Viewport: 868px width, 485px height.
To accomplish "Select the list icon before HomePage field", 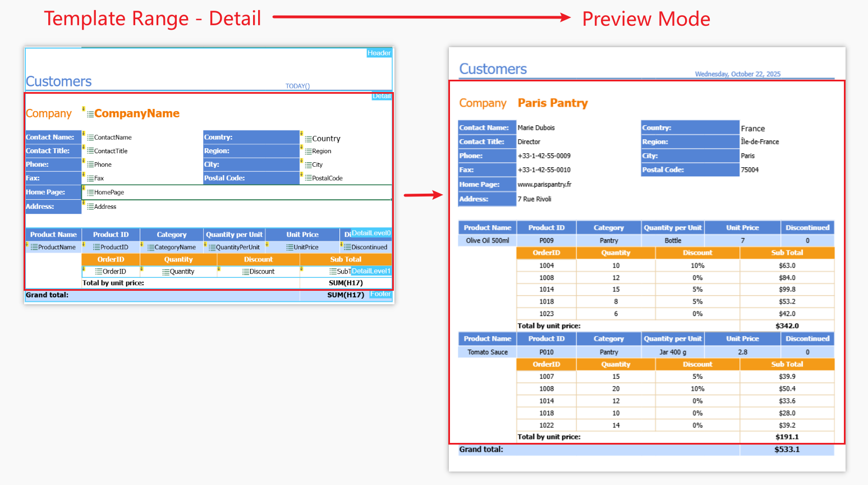I will tap(90, 193).
